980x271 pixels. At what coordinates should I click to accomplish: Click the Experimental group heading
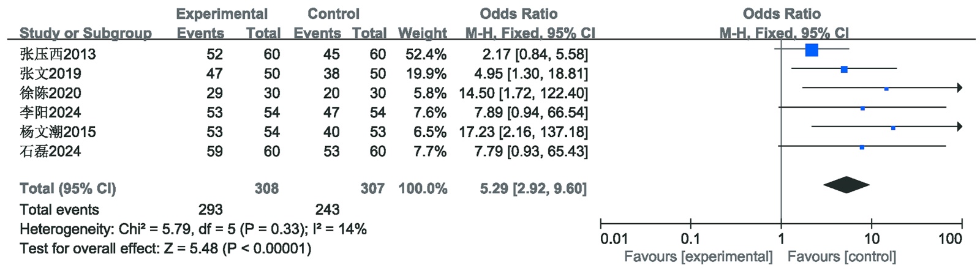click(222, 14)
